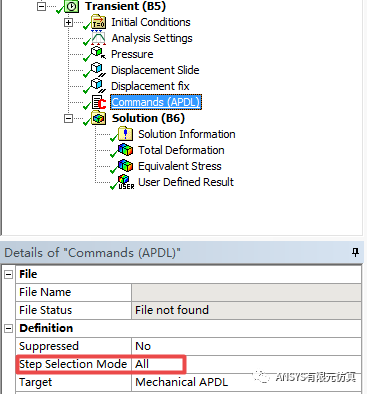
Task: Click the Analysis Settings graph icon
Action: [98, 38]
